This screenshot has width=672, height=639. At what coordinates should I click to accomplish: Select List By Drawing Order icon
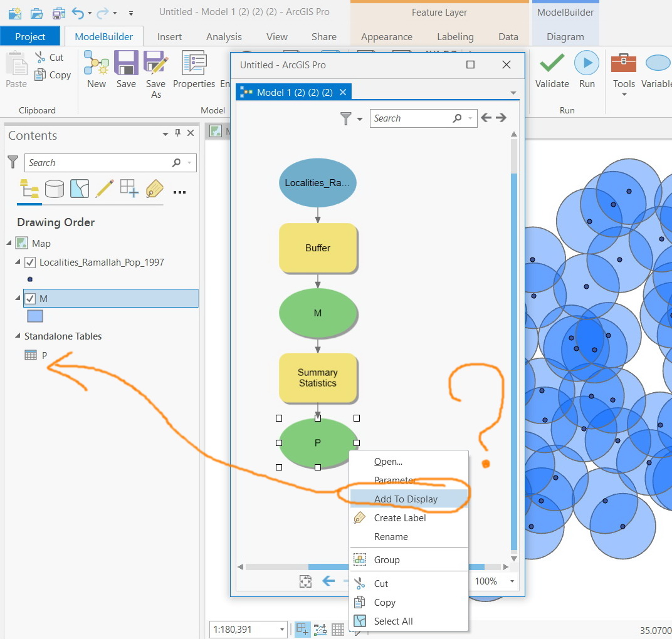[29, 189]
